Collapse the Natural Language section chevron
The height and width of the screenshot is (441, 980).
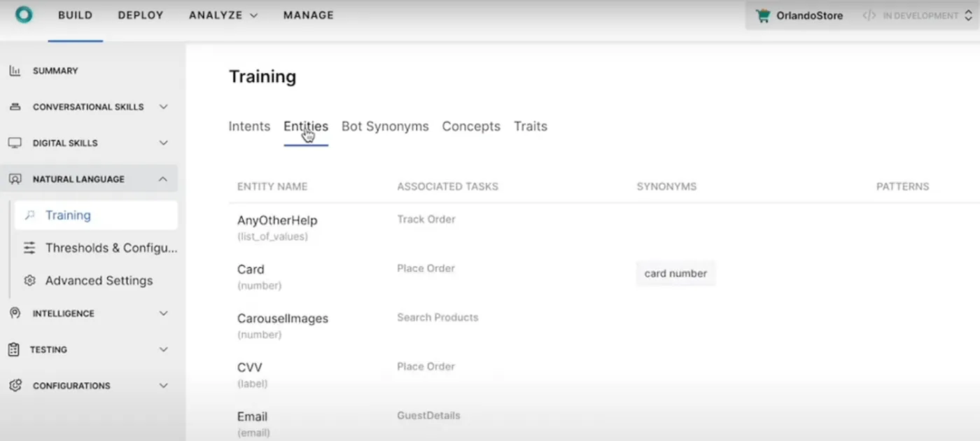[x=163, y=179]
